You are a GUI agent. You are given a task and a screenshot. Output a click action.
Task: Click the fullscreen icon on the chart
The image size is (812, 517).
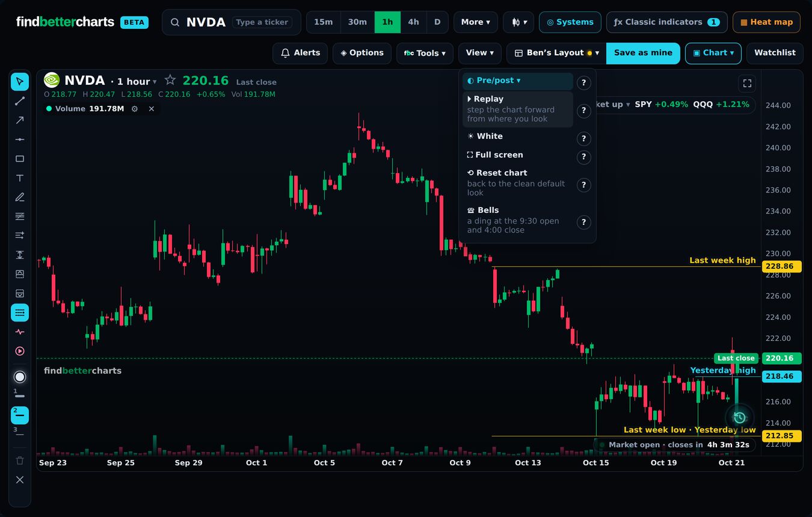tap(747, 84)
